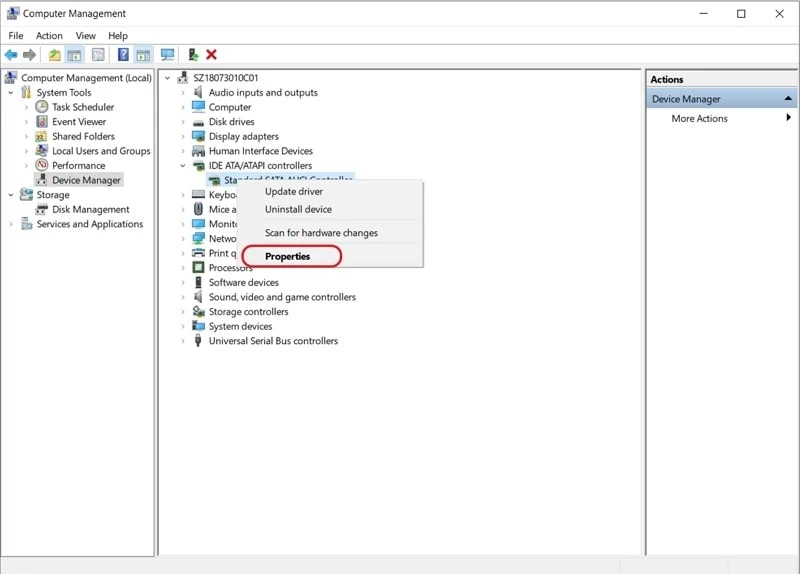Click the monitor scan-for-hardware toolbar icon
The width and height of the screenshot is (800, 574).
[167, 55]
